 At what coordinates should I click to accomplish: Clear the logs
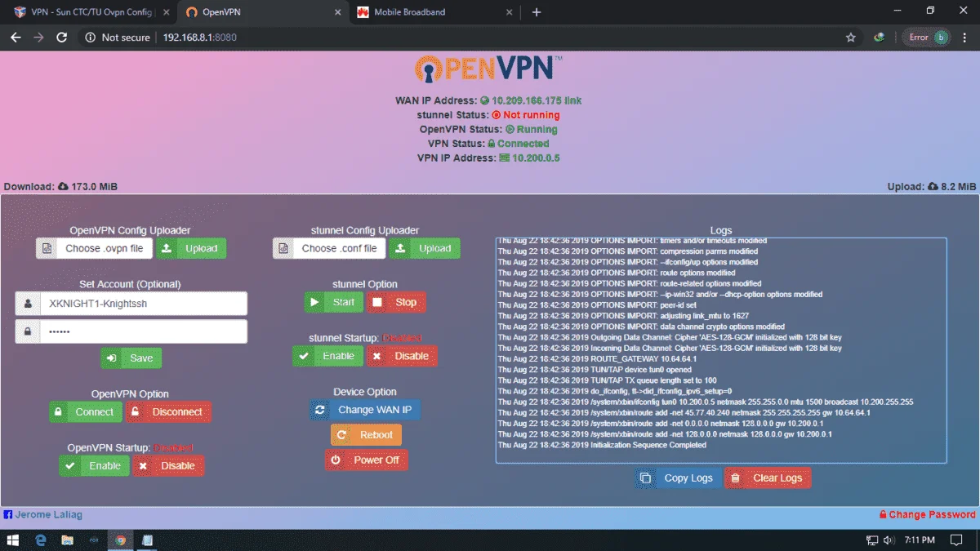(x=768, y=478)
